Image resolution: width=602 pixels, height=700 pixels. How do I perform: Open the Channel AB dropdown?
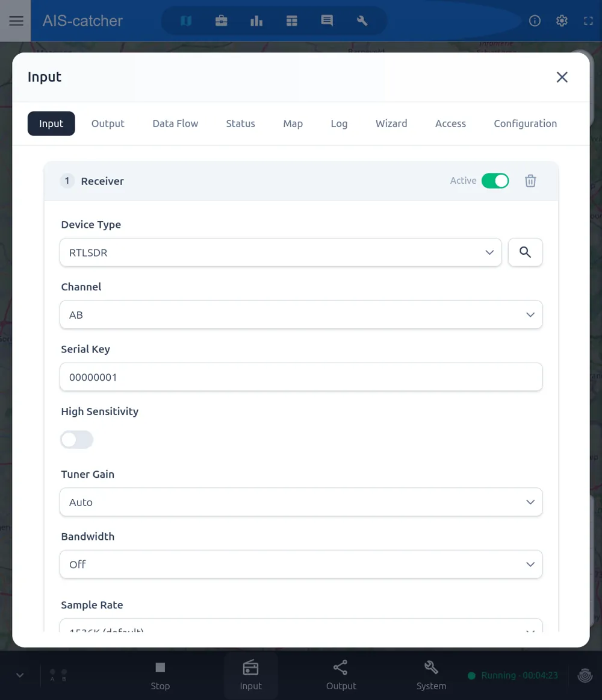point(301,314)
